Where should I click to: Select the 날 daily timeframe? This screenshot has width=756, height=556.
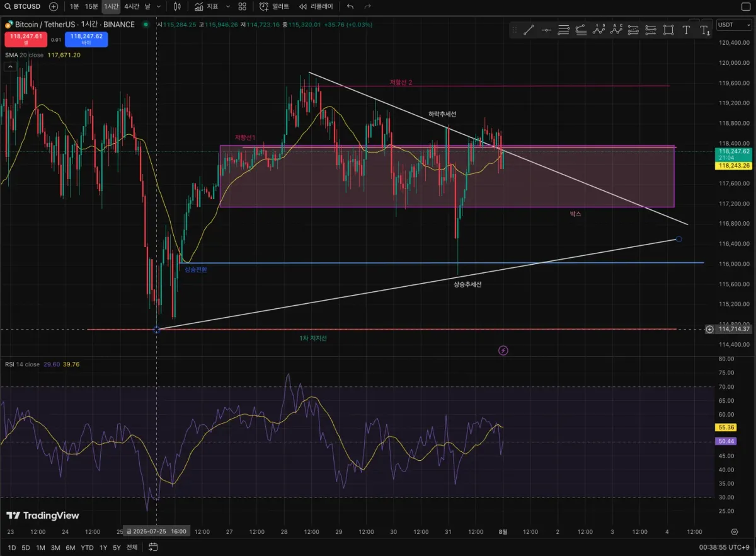147,6
